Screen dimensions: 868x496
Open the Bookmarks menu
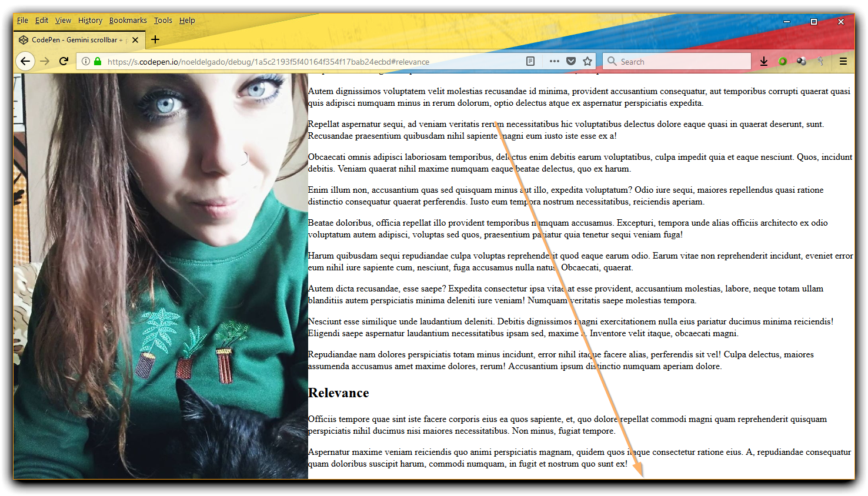[128, 20]
